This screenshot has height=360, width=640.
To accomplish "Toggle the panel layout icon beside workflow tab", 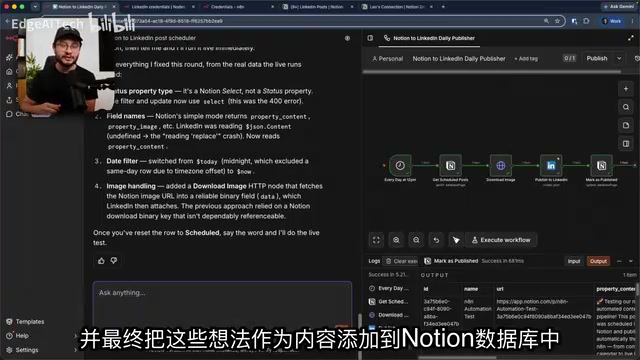I will point(370,38).
